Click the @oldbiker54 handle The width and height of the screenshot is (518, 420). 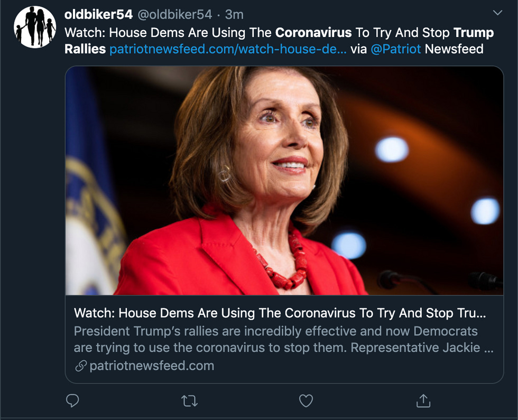[175, 14]
